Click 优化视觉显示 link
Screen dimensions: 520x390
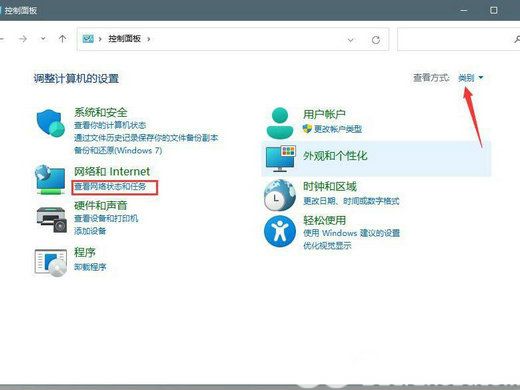tap(327, 246)
